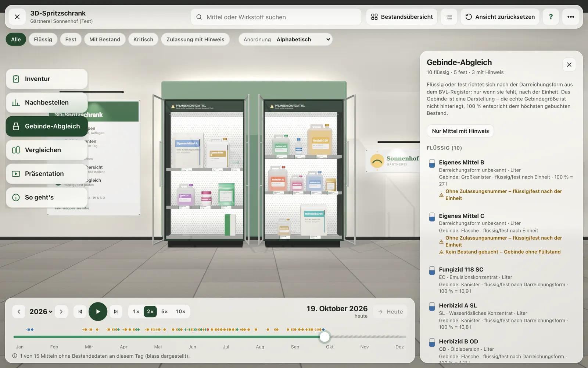Select Eigenes Mittel C entry
588x368 pixels.
tap(501, 234)
